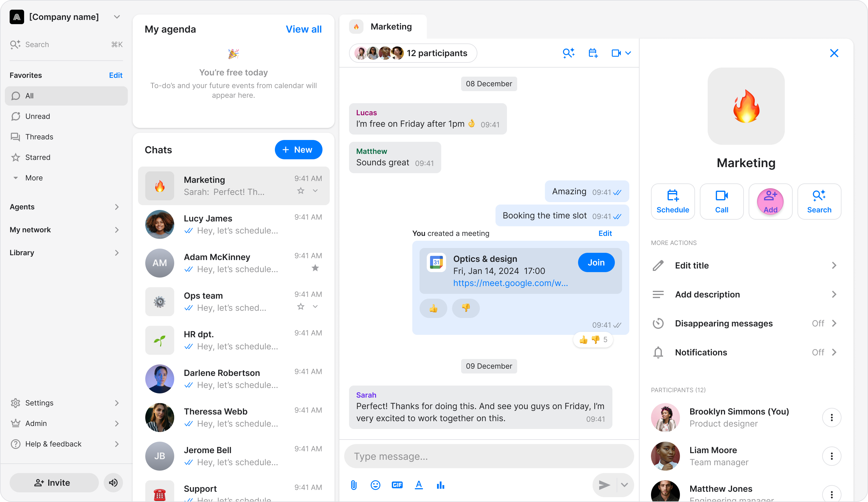Screen dimensions: 868x502
Task: Open options for Brooklyn Simmons
Action: (832, 418)
